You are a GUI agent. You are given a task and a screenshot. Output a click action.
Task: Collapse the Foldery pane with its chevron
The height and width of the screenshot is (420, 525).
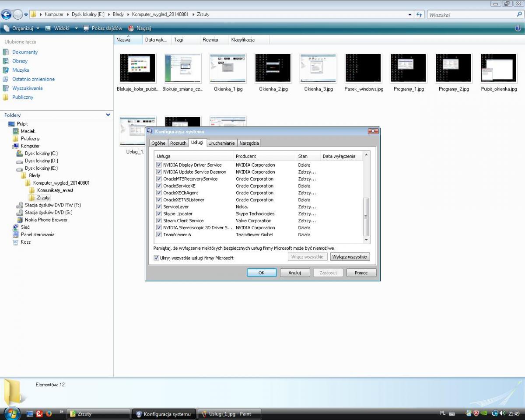coord(108,115)
